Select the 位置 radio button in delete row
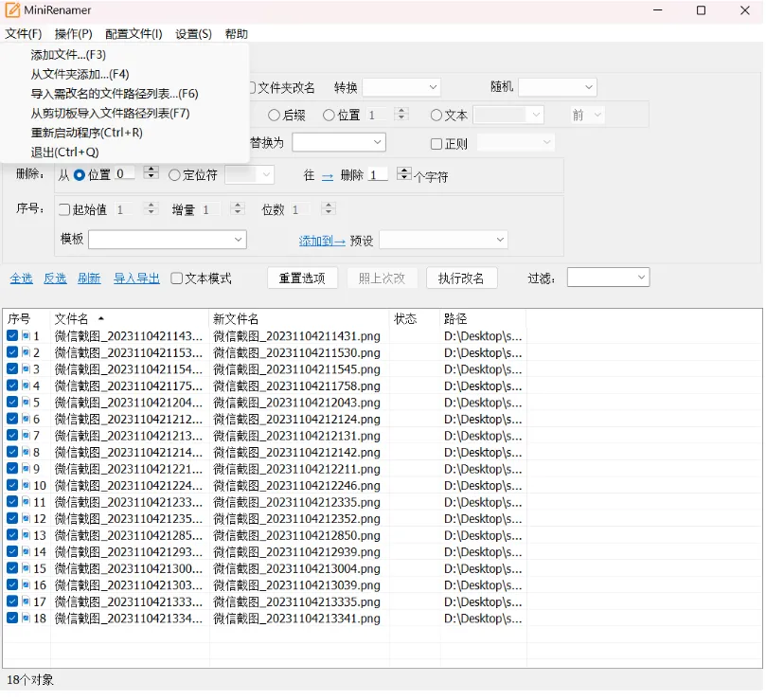766x700 pixels. [x=80, y=175]
